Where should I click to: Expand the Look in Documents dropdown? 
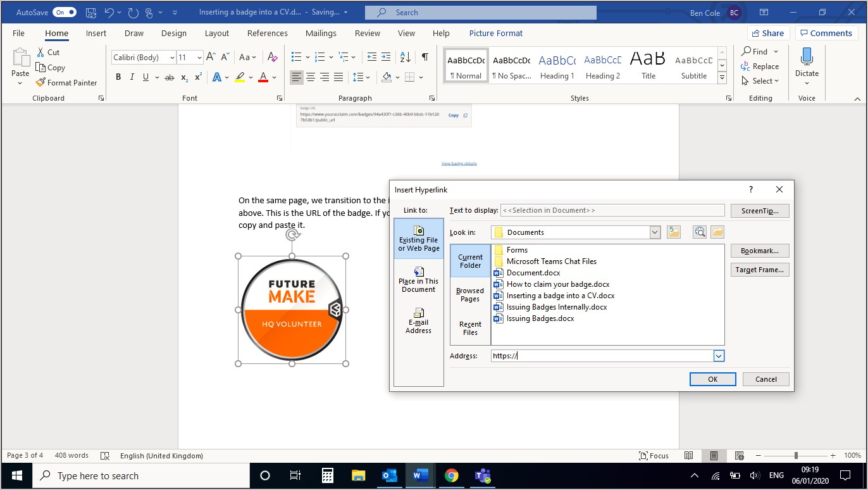point(655,232)
